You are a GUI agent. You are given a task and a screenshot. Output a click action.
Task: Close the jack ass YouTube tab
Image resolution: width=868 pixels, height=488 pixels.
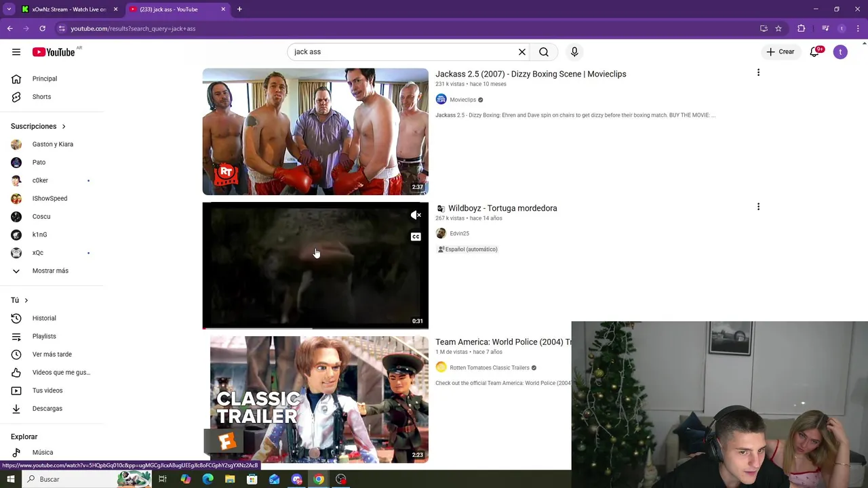coord(223,9)
